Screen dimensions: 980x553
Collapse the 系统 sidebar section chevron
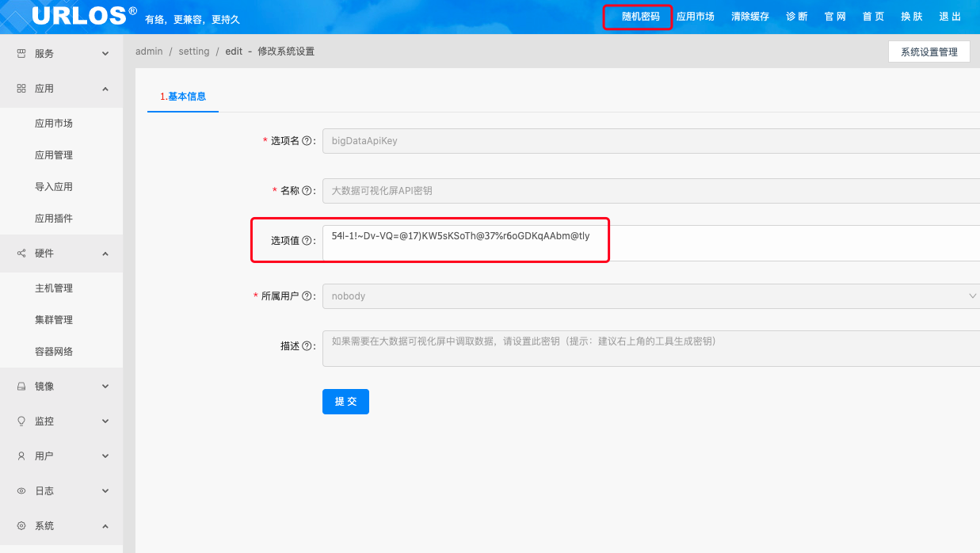[x=105, y=526]
